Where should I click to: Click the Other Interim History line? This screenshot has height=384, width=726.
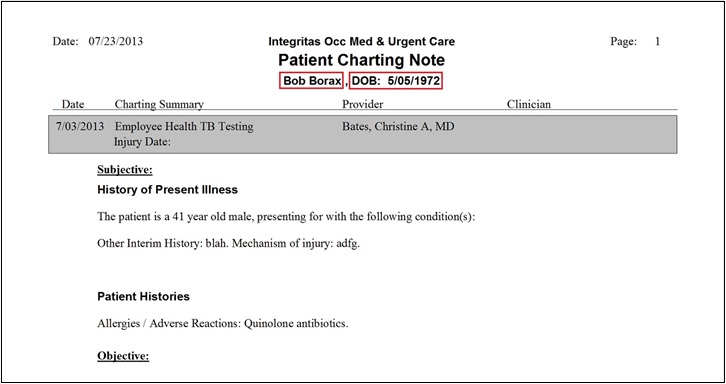[x=229, y=244]
